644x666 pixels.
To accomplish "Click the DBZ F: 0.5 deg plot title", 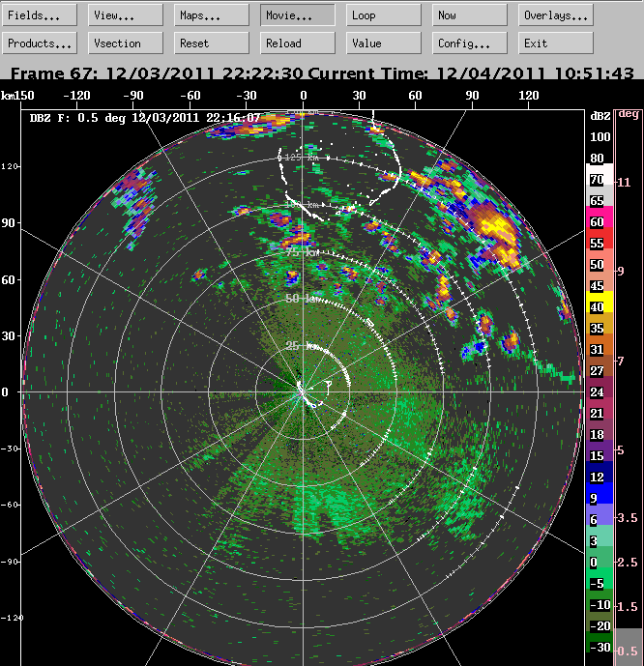I will click(x=145, y=118).
